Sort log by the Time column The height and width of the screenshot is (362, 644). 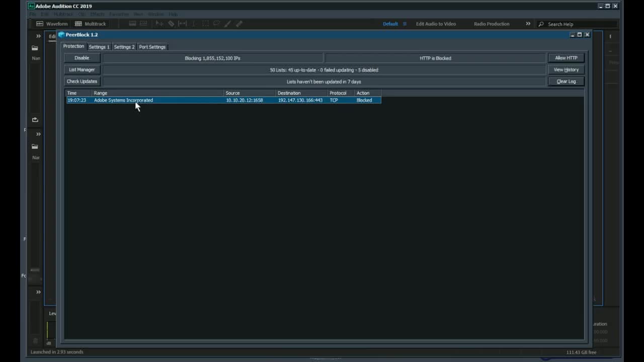pos(78,93)
